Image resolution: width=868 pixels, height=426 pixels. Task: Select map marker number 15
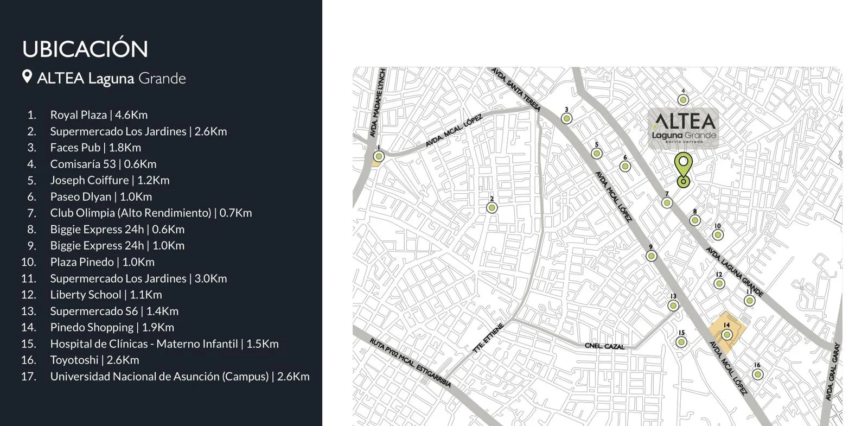coord(681,342)
